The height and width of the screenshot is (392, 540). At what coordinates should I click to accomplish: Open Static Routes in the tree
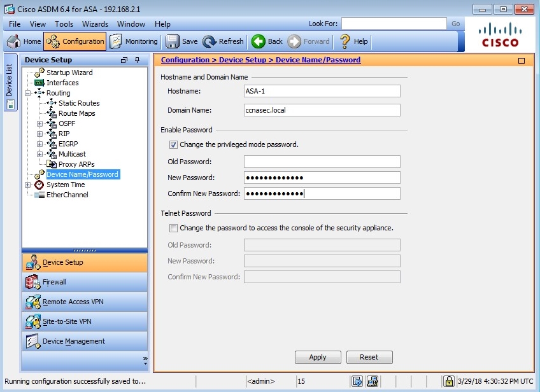point(79,103)
